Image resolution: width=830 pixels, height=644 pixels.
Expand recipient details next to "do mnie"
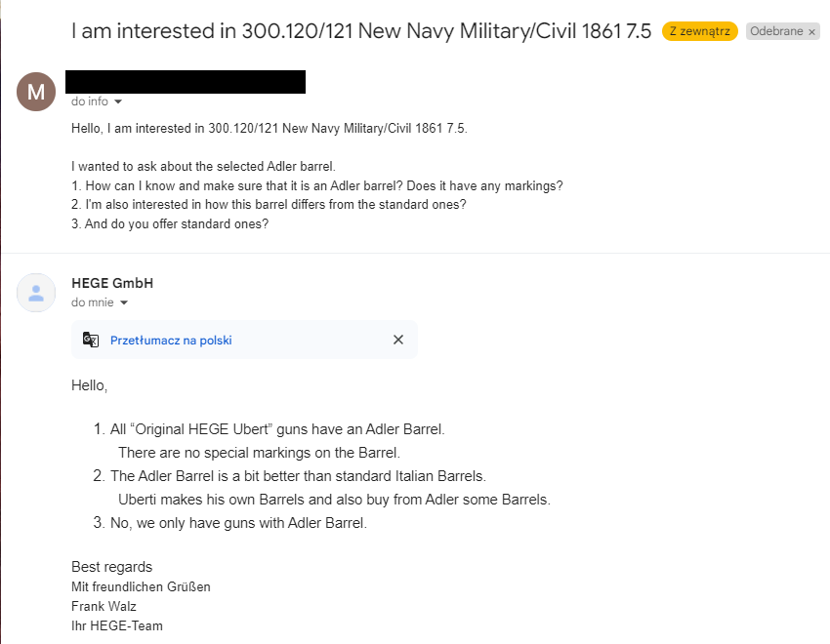click(124, 302)
